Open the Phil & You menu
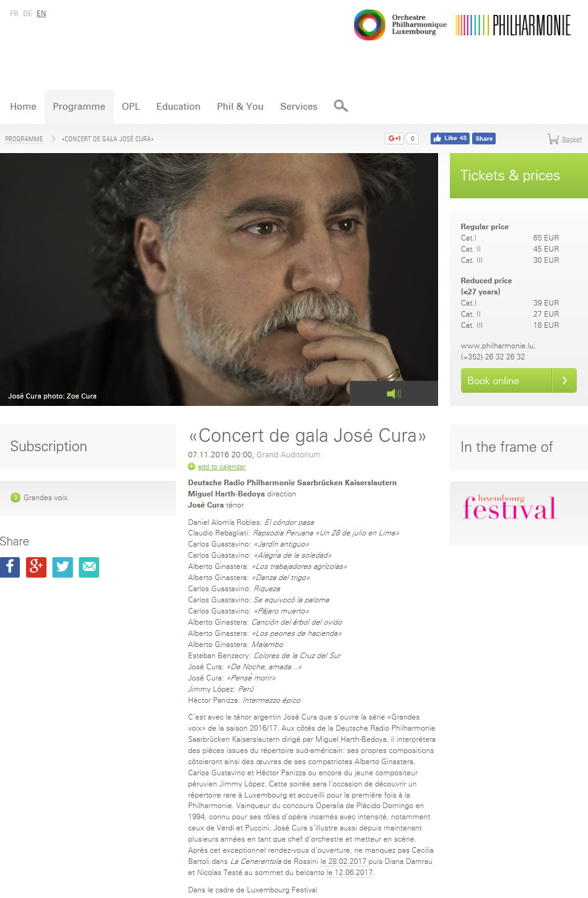The height and width of the screenshot is (898, 588). tap(240, 107)
